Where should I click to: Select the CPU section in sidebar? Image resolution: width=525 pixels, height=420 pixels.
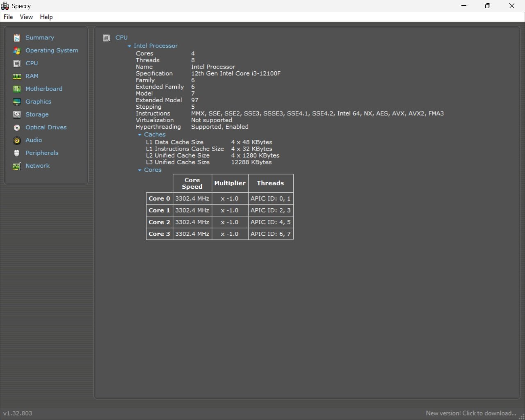[x=32, y=63]
